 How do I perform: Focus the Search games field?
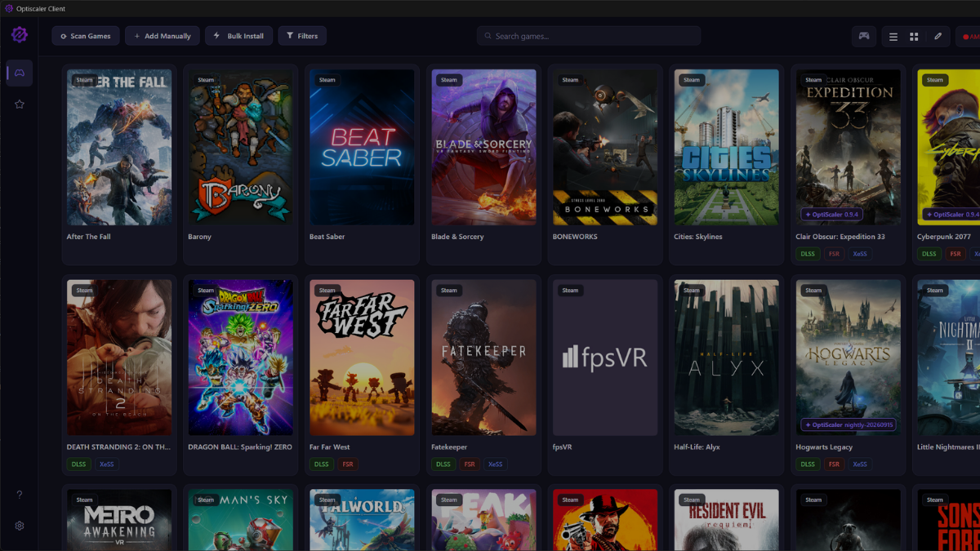589,36
